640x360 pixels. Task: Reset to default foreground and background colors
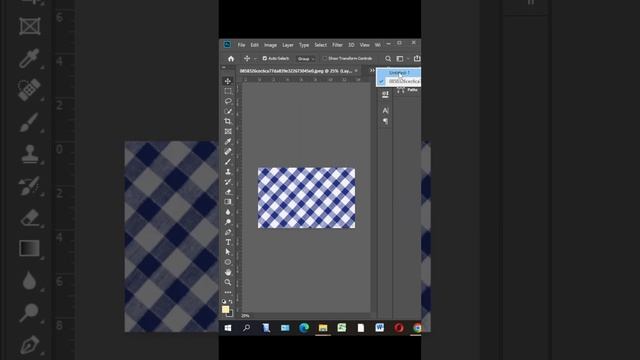(x=224, y=302)
